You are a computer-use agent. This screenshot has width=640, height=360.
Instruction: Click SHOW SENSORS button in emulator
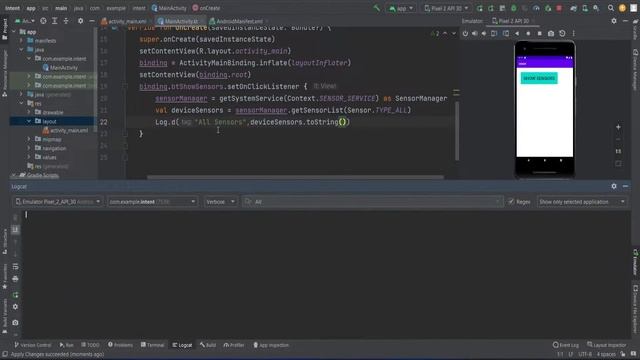pos(539,78)
